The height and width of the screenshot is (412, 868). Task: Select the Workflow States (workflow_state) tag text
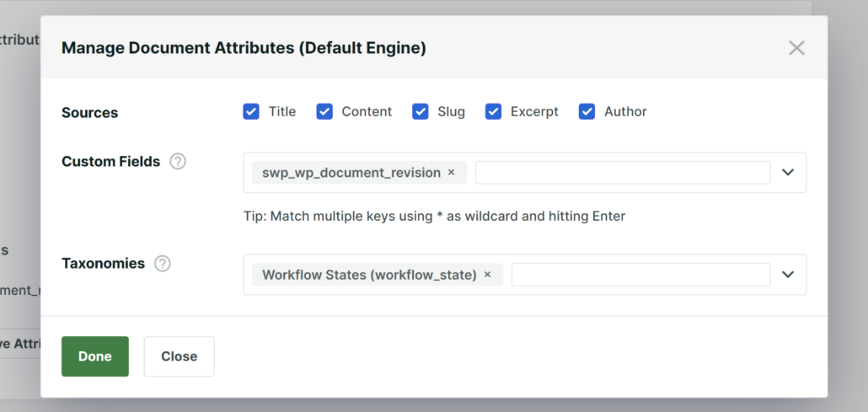pos(369,275)
